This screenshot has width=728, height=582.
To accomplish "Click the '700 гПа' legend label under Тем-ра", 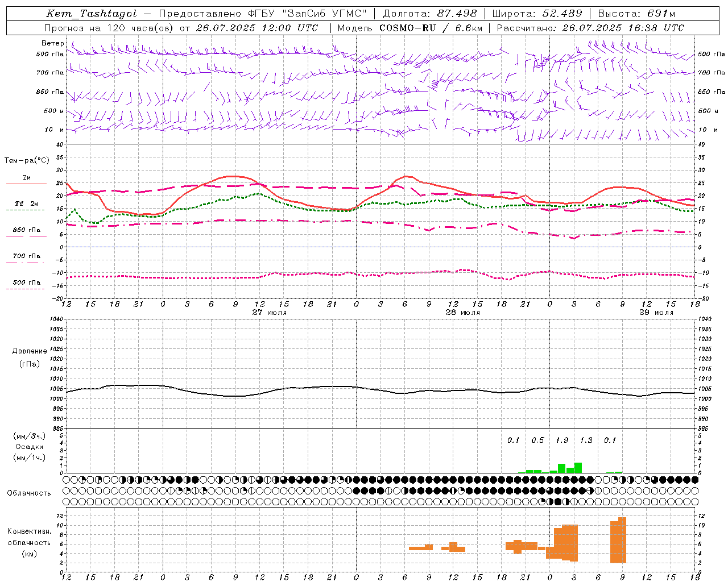I will 27,256.
